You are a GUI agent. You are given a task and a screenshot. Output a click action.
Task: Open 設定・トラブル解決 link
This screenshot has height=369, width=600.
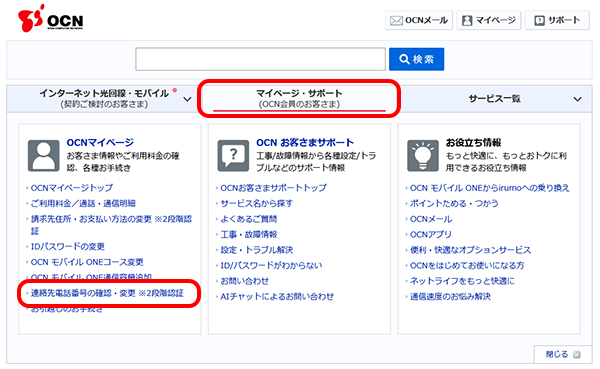point(256,250)
